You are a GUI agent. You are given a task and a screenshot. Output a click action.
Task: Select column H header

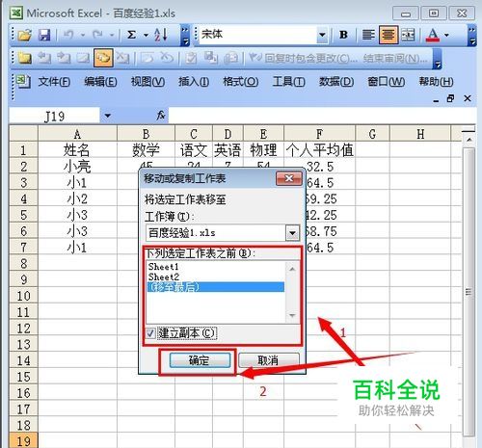[x=420, y=134]
